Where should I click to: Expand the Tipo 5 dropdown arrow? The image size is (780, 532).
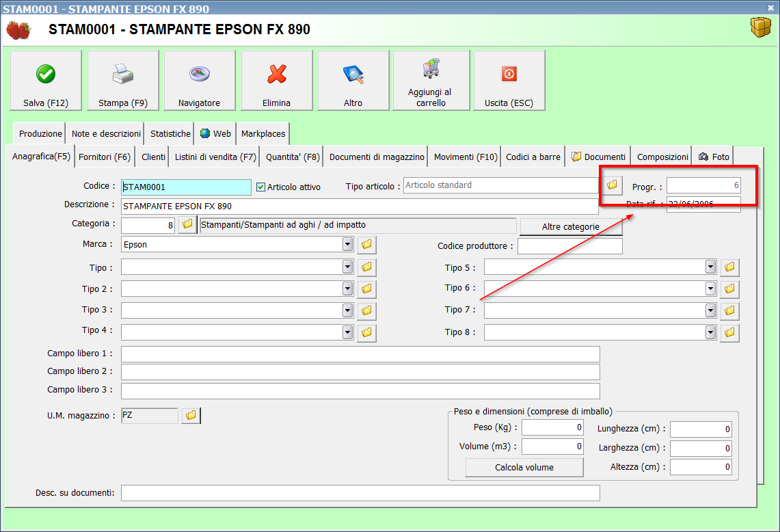710,267
